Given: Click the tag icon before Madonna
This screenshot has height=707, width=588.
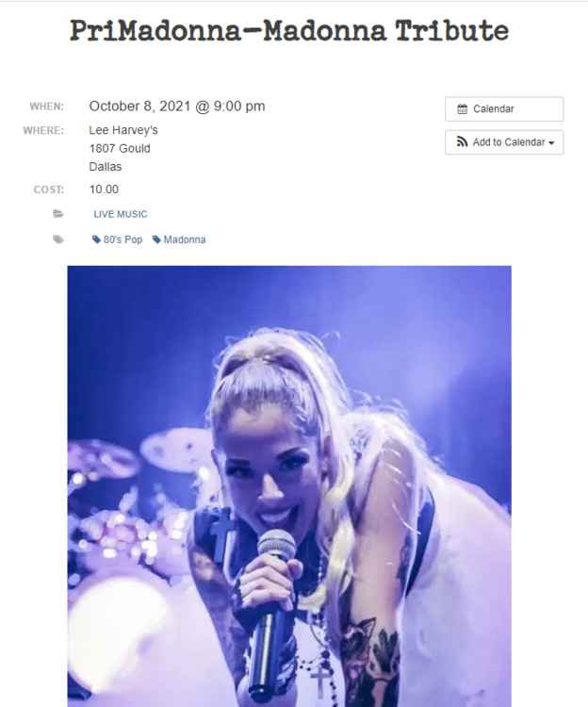Looking at the screenshot, I should [156, 239].
